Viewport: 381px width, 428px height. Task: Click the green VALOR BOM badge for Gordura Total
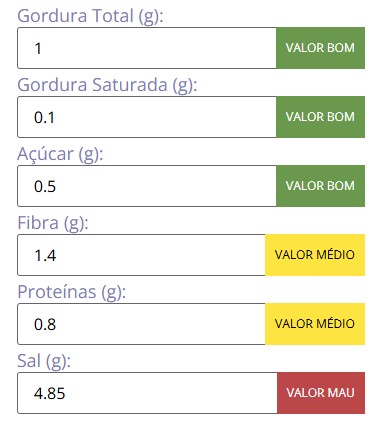pos(320,48)
